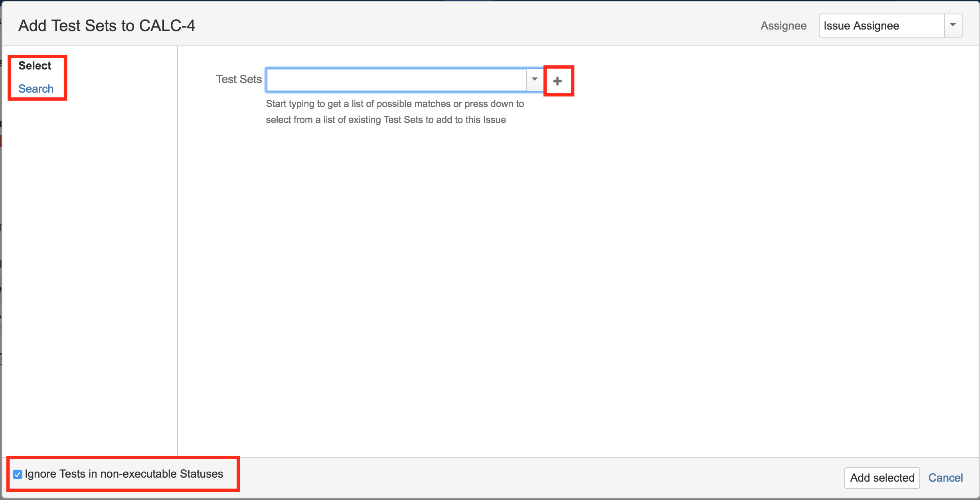The width and height of the screenshot is (980, 500).
Task: Click the plus icon beside Test Sets
Action: click(557, 81)
